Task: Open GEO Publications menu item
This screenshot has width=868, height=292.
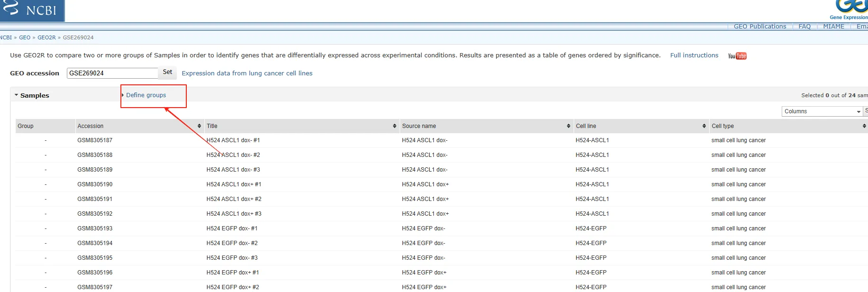Action: coord(759,27)
